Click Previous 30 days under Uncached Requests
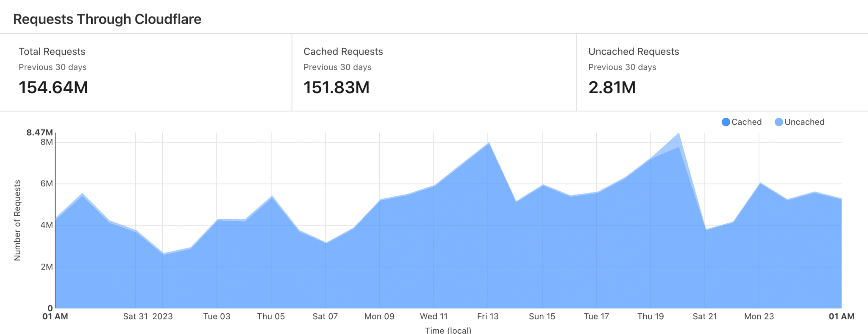The width and height of the screenshot is (868, 334). pos(622,67)
